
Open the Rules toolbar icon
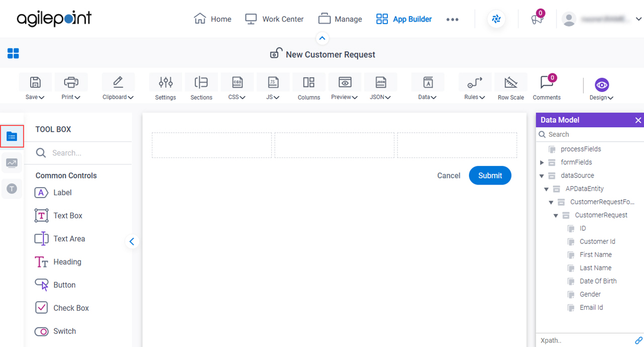point(474,82)
